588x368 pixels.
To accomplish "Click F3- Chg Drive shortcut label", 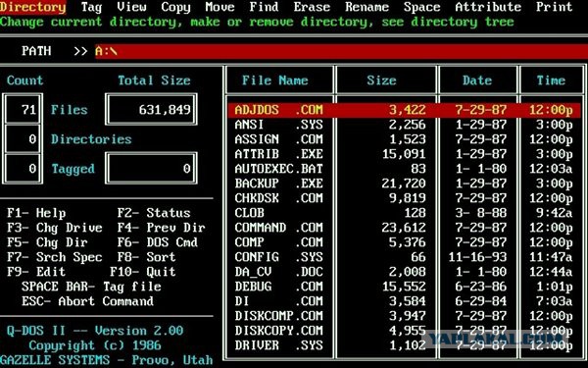I will pos(55,228).
